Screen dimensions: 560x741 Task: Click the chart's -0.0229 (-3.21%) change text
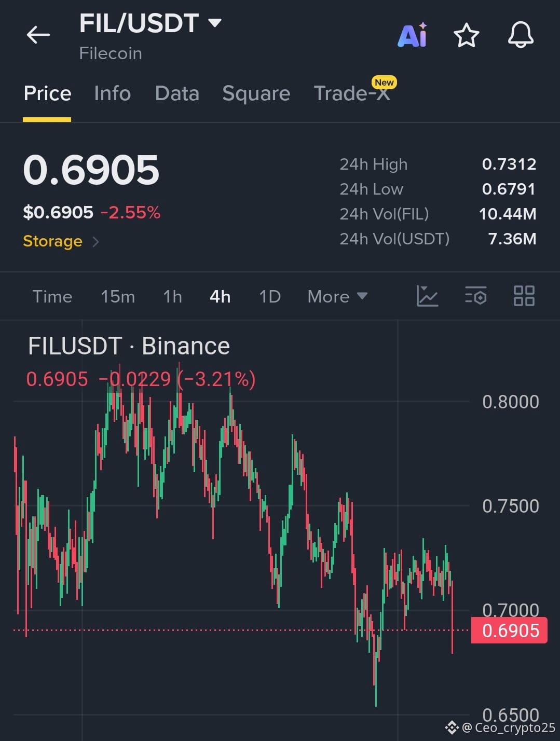click(177, 379)
